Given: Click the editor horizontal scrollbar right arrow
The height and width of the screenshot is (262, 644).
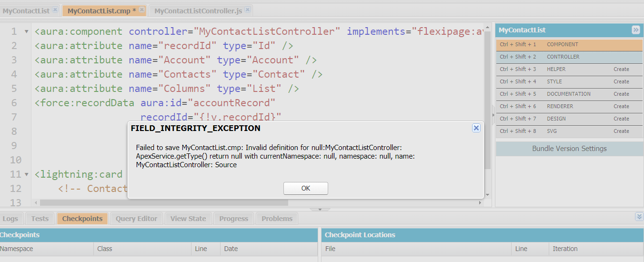Looking at the screenshot, I should (x=480, y=203).
